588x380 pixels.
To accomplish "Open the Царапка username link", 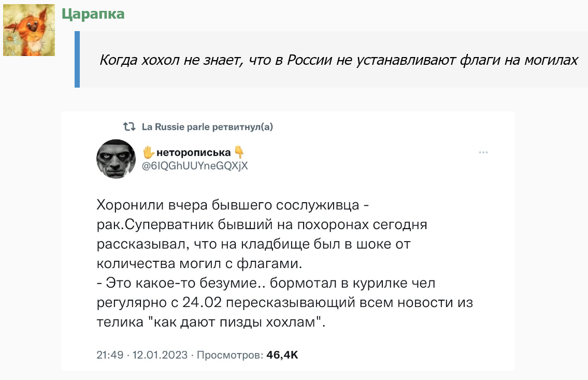I will pos(93,13).
